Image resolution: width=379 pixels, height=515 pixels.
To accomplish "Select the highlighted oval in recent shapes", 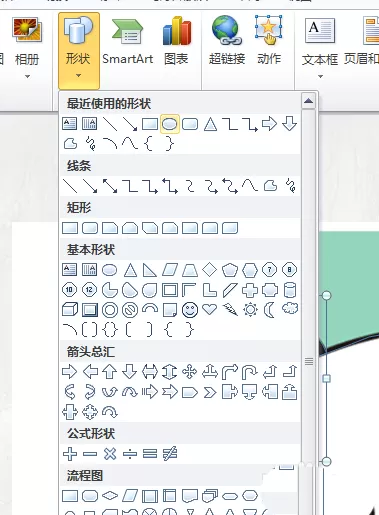I will point(170,124).
